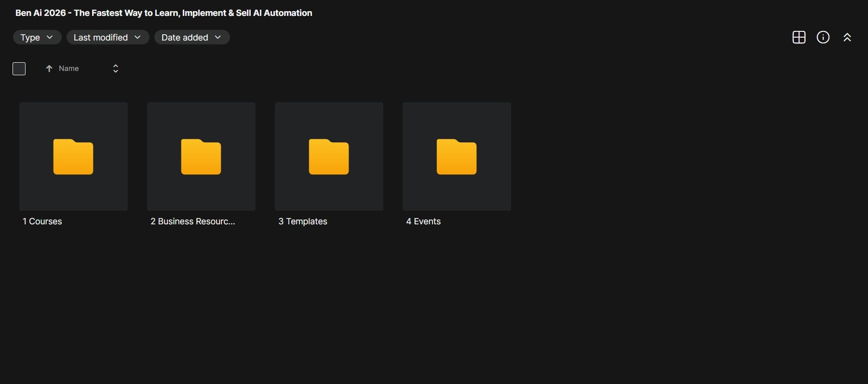Image resolution: width=868 pixels, height=384 pixels.
Task: Open the 1 Courses folder icon
Action: 73,156
